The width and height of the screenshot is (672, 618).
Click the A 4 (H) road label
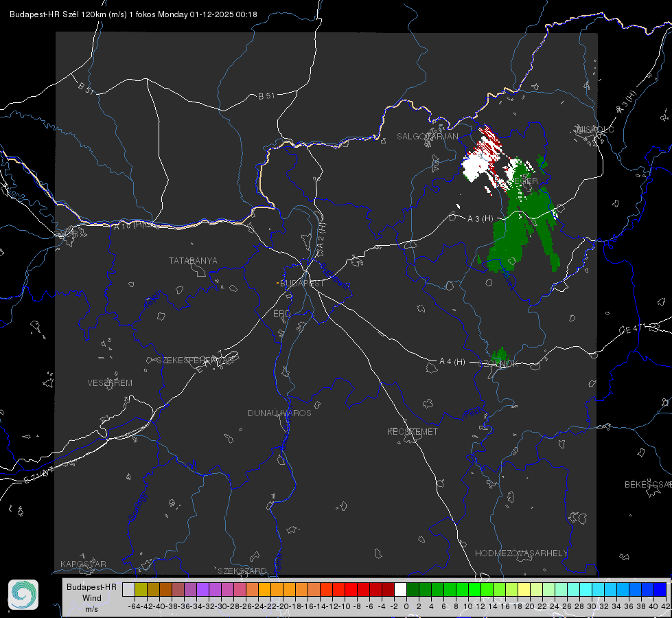pos(452,362)
